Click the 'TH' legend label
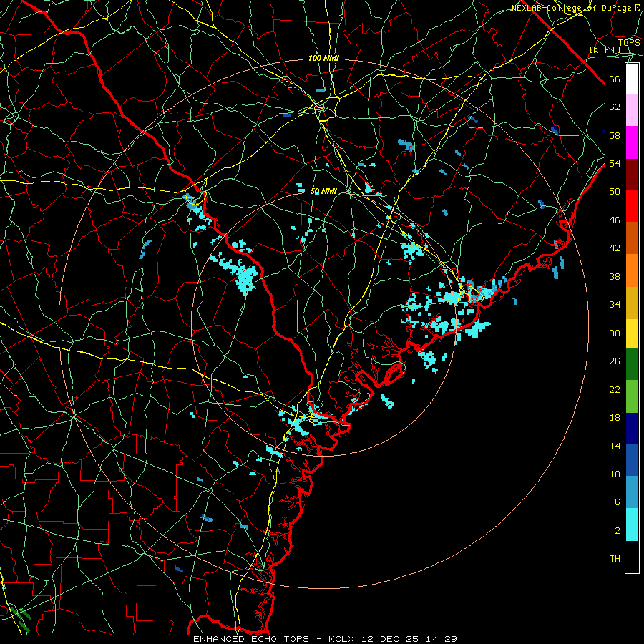Viewport: 644px width, 644px height. [x=615, y=559]
